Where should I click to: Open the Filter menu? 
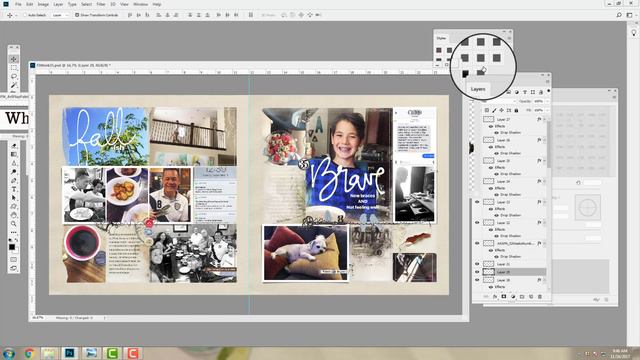(101, 4)
